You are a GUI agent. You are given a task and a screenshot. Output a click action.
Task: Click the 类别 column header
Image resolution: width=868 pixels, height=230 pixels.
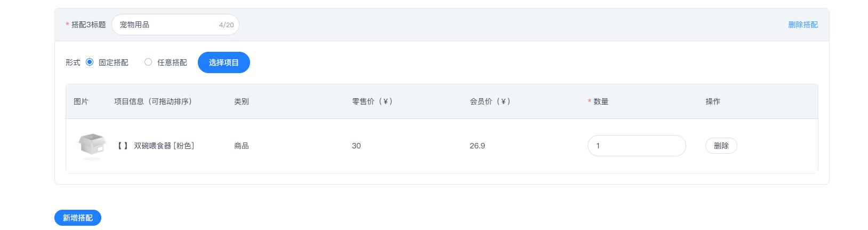242,101
